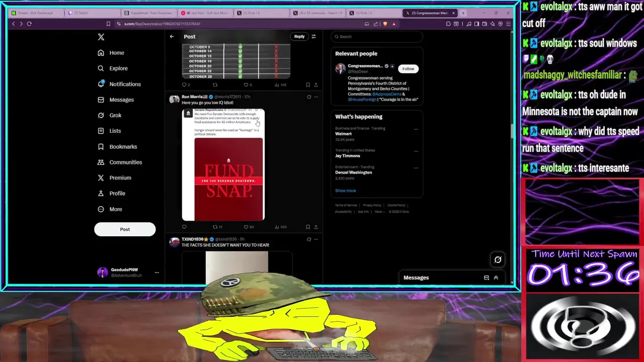The image size is (644, 362).
Task: Open Explore in the sidebar
Action: (113, 68)
